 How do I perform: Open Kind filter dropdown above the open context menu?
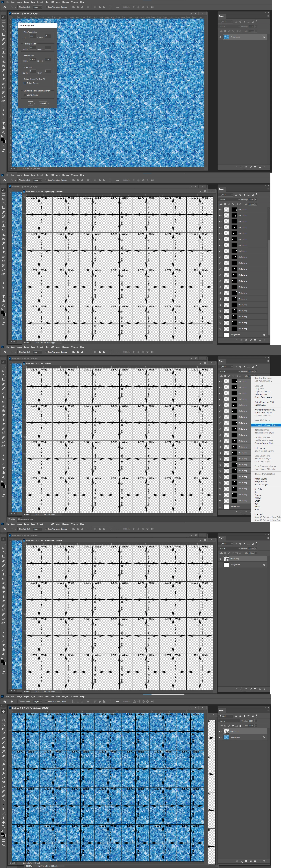tap(226, 367)
